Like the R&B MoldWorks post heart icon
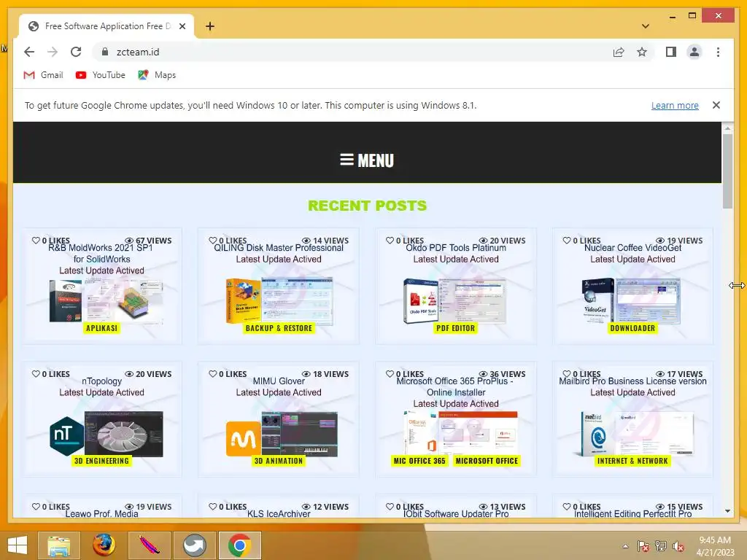 [36, 241]
